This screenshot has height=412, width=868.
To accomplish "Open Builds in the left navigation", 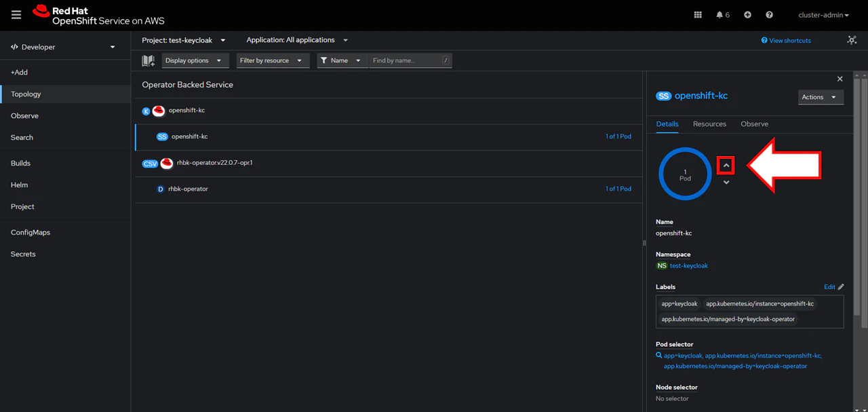I will click(65, 164).
